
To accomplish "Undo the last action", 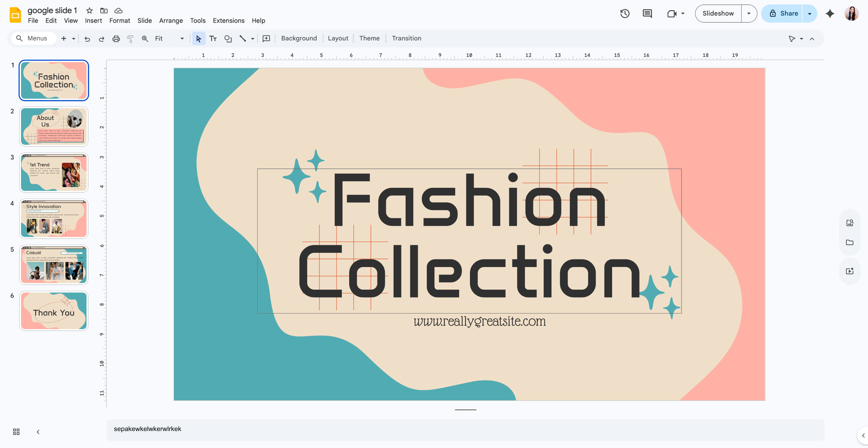I will tap(87, 39).
